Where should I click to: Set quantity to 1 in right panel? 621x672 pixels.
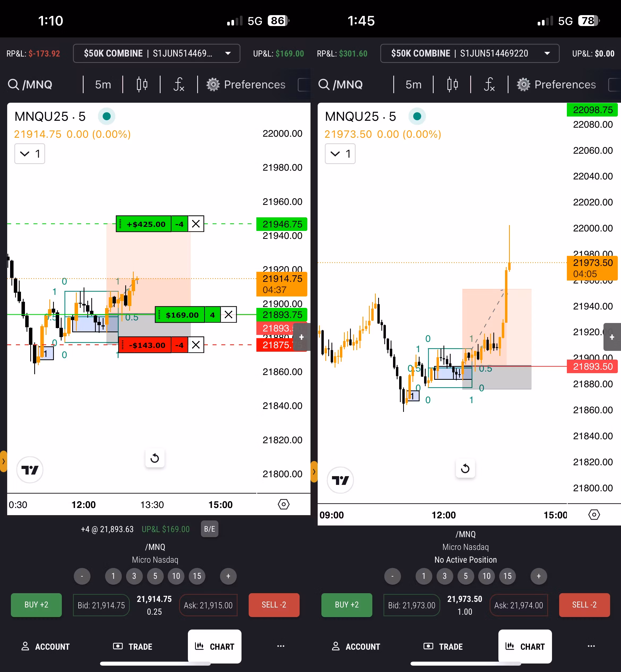pyautogui.click(x=424, y=576)
